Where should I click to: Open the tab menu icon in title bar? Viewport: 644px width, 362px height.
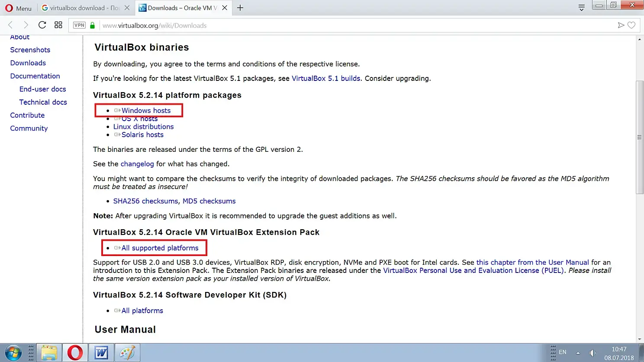[582, 8]
